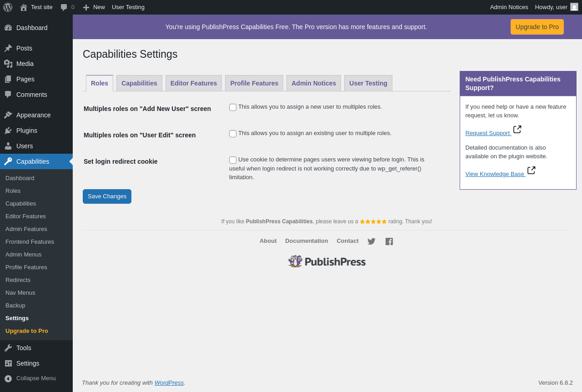Open the Howdy, user account menu
The image size is (582, 392).
point(557,7)
